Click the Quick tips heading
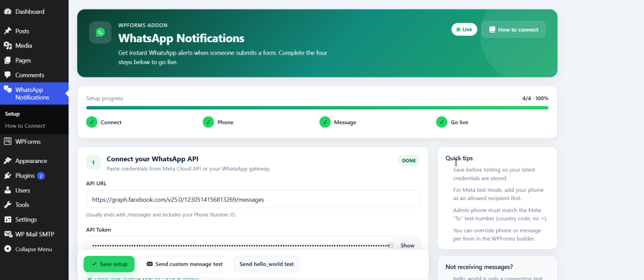This screenshot has height=280, width=644. 458,158
